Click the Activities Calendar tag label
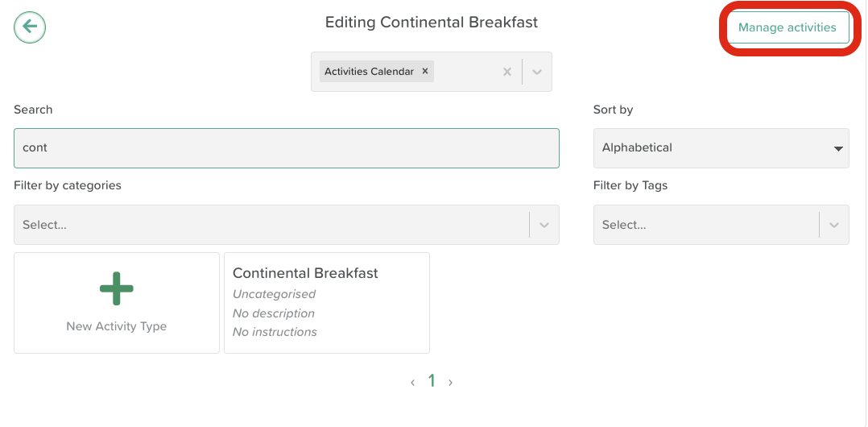 (x=369, y=72)
